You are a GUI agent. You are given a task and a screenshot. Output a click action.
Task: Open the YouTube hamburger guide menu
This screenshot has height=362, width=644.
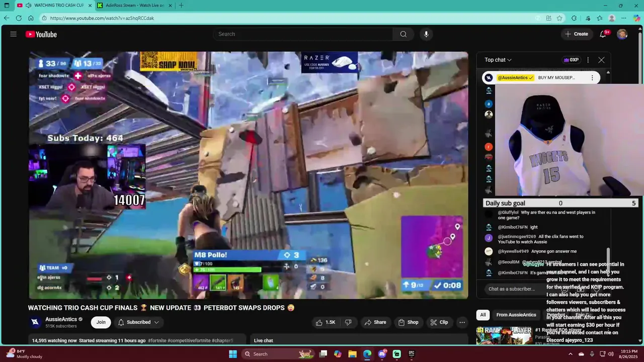click(13, 34)
